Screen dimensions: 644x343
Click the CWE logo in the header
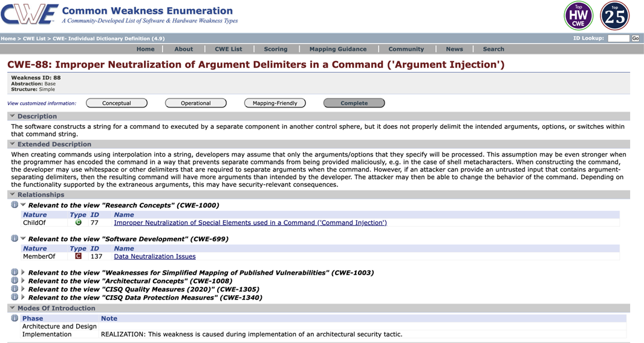point(30,14)
